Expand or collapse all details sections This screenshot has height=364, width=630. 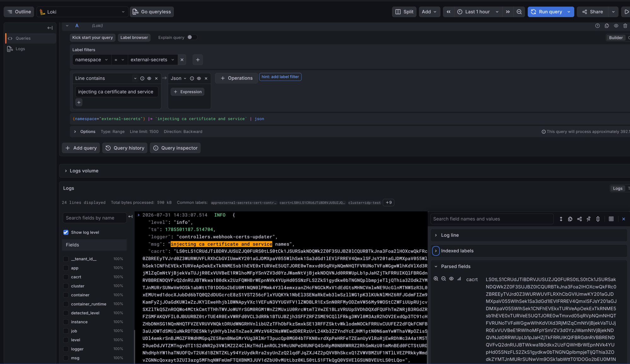598,219
